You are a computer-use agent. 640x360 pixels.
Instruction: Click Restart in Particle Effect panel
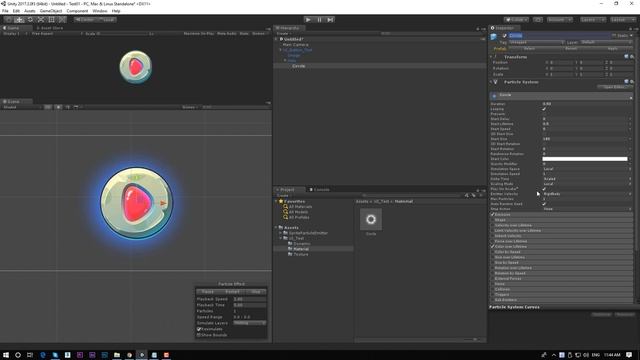tap(232, 292)
